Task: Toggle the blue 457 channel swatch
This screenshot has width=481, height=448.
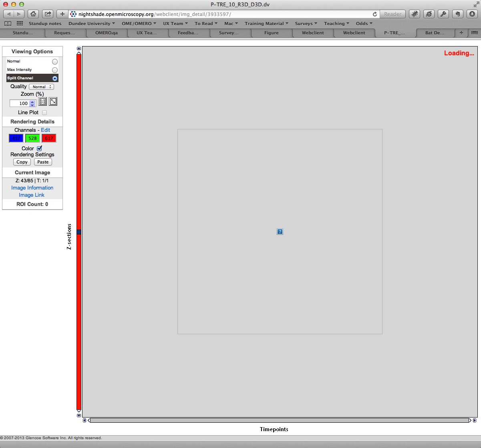Action: [x=16, y=139]
